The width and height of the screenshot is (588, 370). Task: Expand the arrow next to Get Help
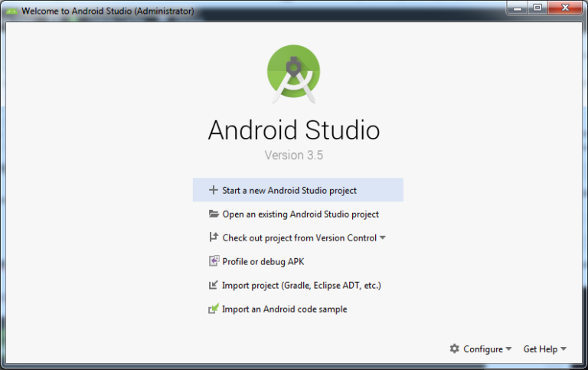tap(563, 349)
